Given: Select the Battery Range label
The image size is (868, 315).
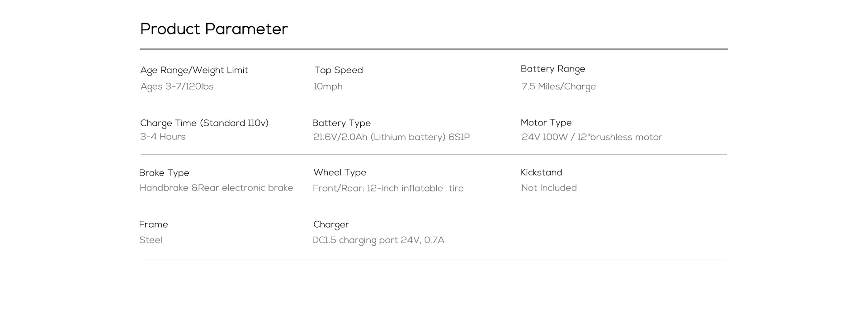Looking at the screenshot, I should tap(553, 69).
